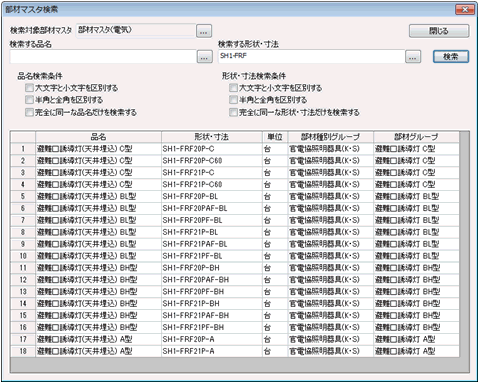Select cell SH1-FRF21P-A
This screenshot has height=383, width=479.
(x=212, y=351)
